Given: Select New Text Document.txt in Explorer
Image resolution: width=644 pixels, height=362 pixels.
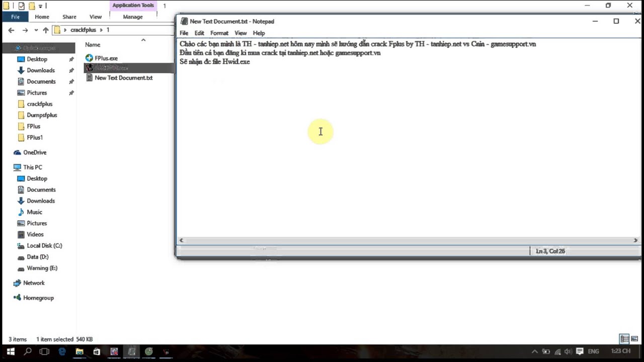Looking at the screenshot, I should click(x=123, y=78).
